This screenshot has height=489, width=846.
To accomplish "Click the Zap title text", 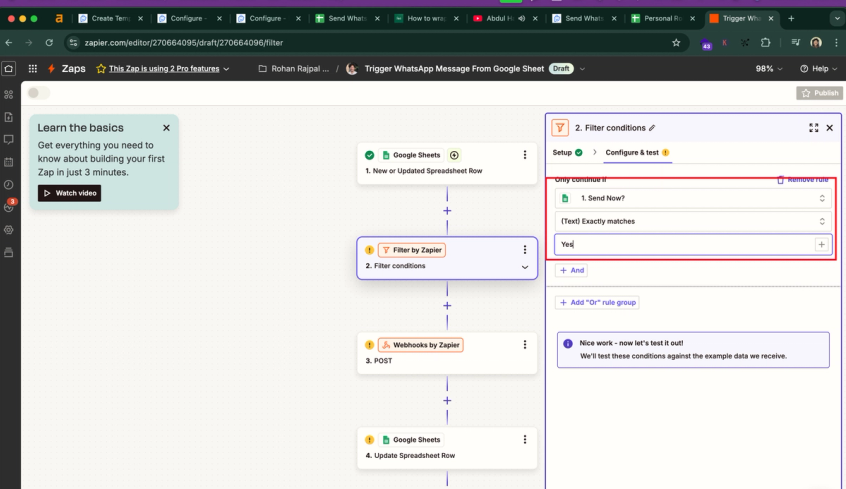I will pyautogui.click(x=454, y=69).
